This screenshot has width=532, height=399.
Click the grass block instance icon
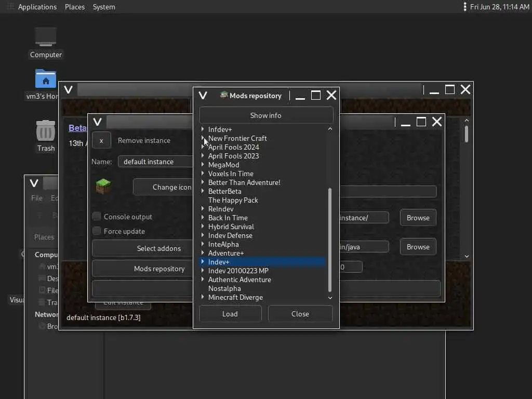103,187
